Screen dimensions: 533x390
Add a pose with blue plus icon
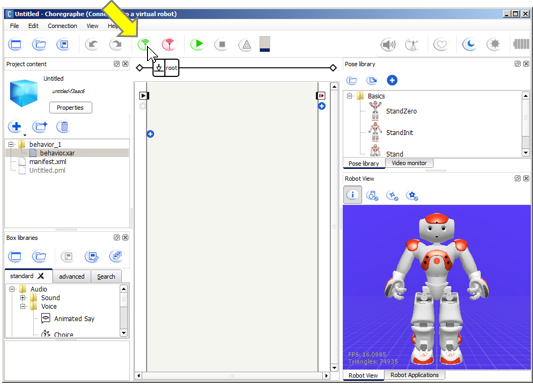(392, 81)
